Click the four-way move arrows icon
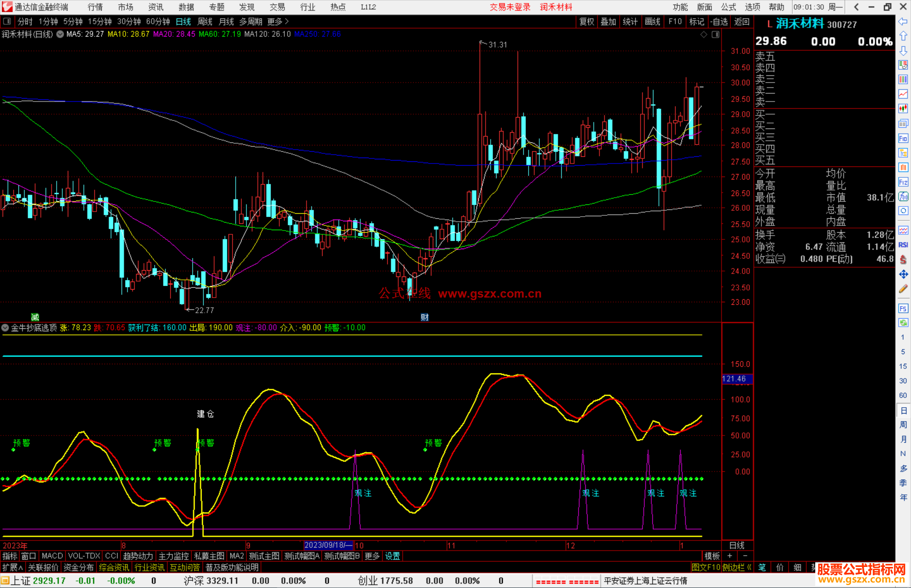911x588 pixels. point(903,274)
